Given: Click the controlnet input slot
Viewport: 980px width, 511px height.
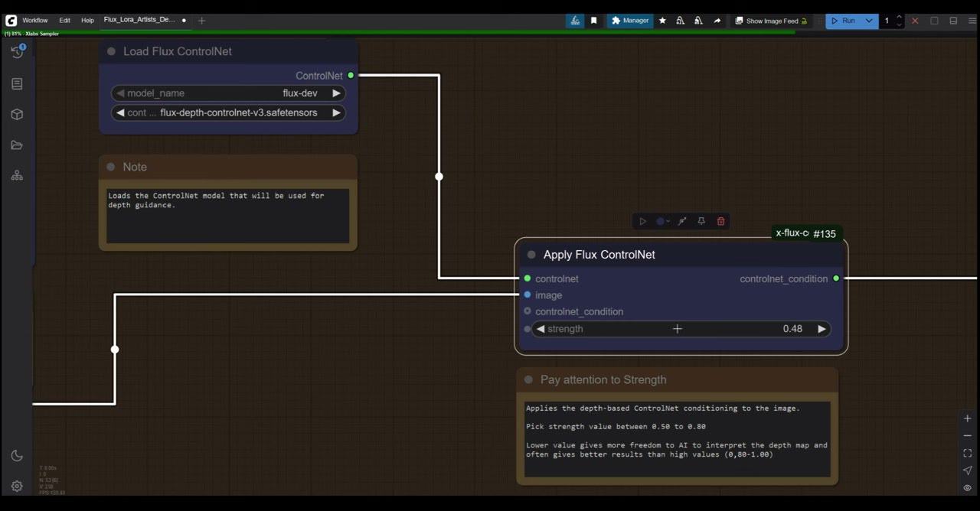Looking at the screenshot, I should [x=528, y=278].
